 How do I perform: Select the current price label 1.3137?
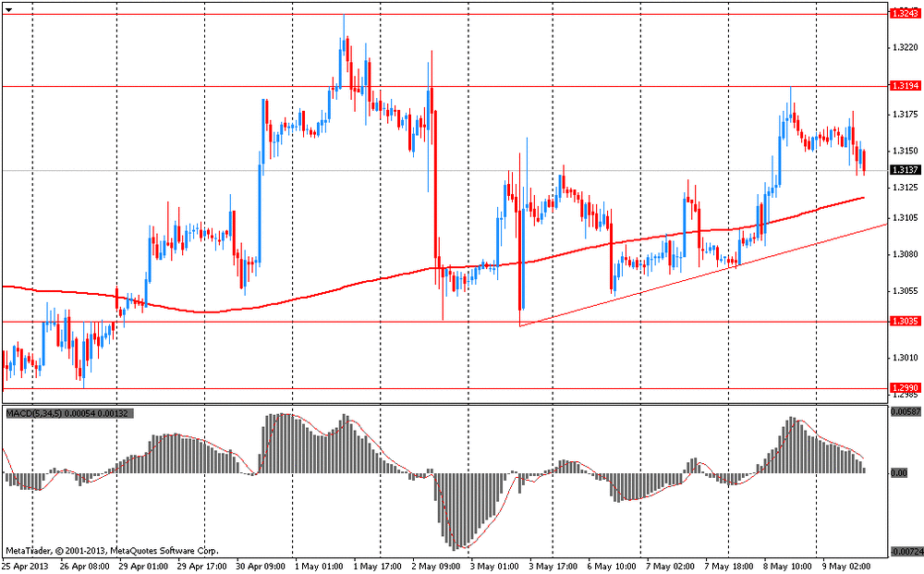pyautogui.click(x=905, y=170)
